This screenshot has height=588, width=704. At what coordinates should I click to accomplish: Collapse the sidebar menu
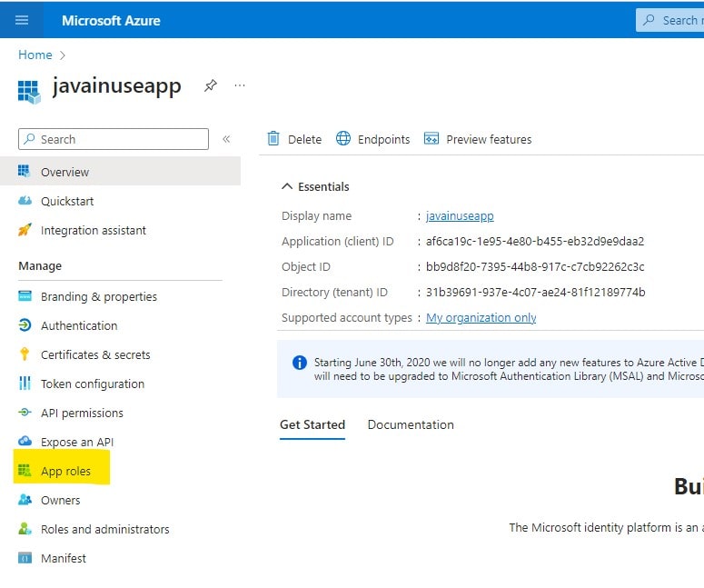[x=226, y=139]
